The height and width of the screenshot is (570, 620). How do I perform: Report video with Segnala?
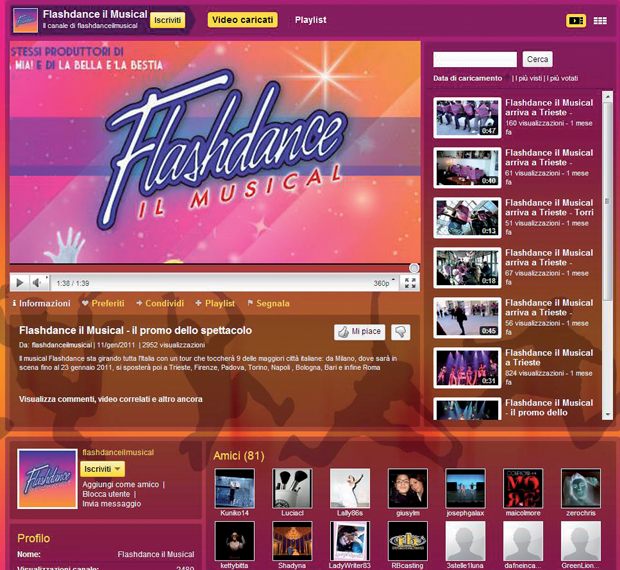click(268, 304)
